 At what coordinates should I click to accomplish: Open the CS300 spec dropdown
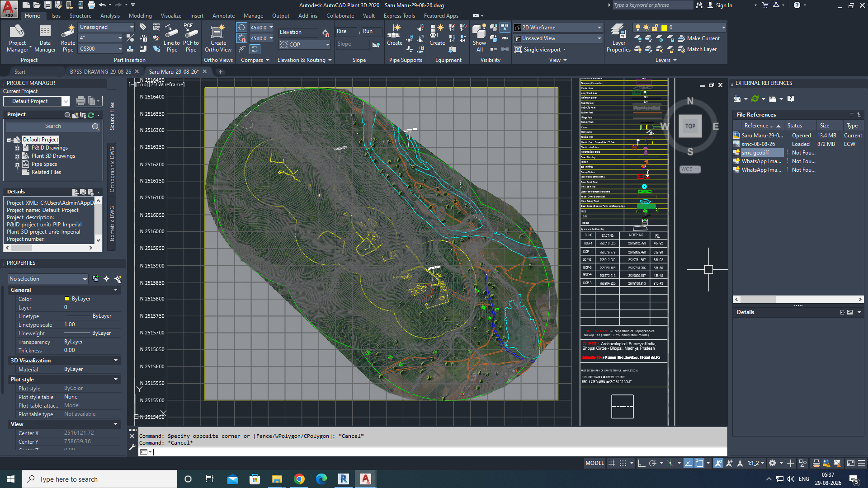[x=101, y=49]
